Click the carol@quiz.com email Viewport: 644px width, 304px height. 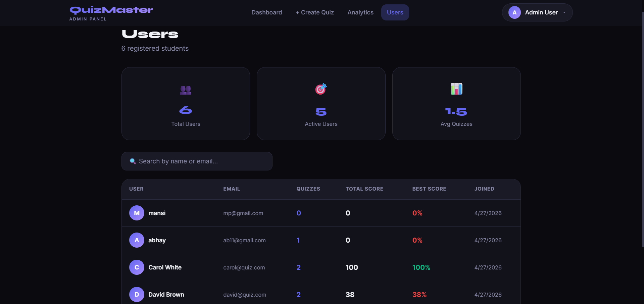[244, 267]
